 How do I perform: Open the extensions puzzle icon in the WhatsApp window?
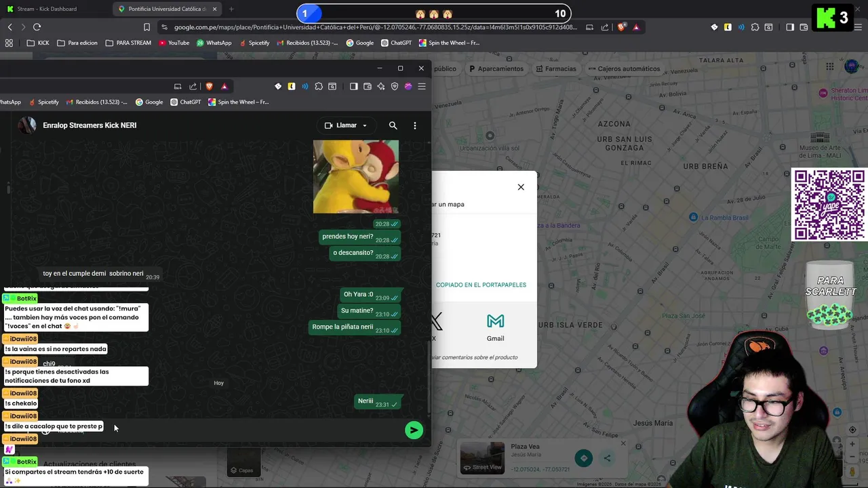pyautogui.click(x=319, y=86)
